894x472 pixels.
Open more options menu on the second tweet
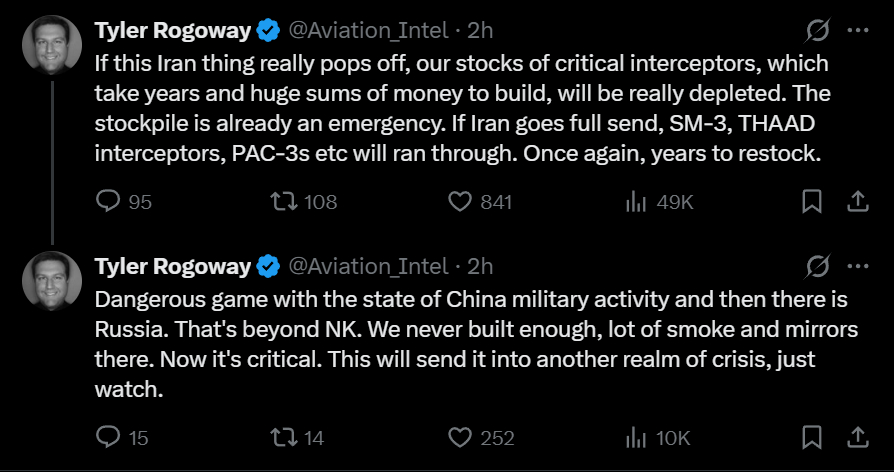pyautogui.click(x=857, y=266)
